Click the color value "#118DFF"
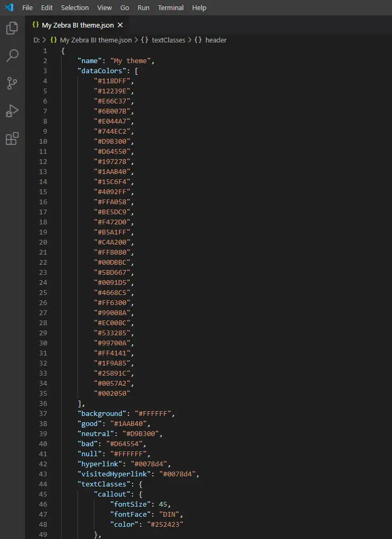This screenshot has width=392, height=539. pos(112,81)
